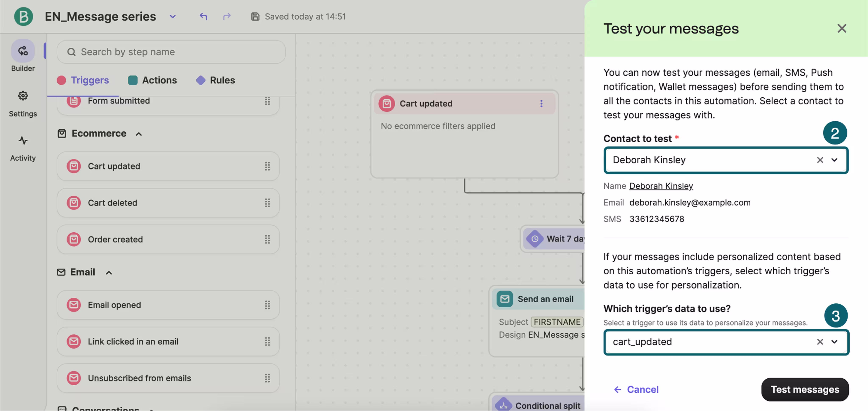
Task: Undo the last change
Action: [203, 16]
